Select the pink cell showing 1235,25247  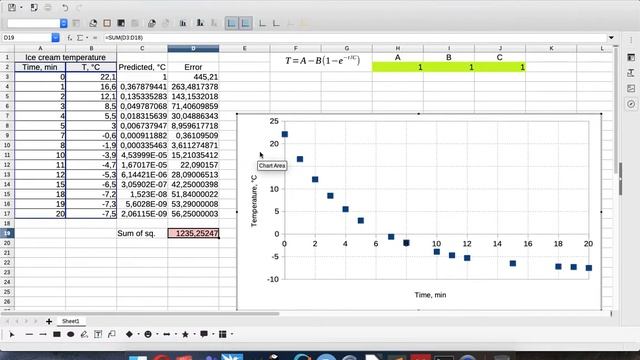(x=193, y=233)
